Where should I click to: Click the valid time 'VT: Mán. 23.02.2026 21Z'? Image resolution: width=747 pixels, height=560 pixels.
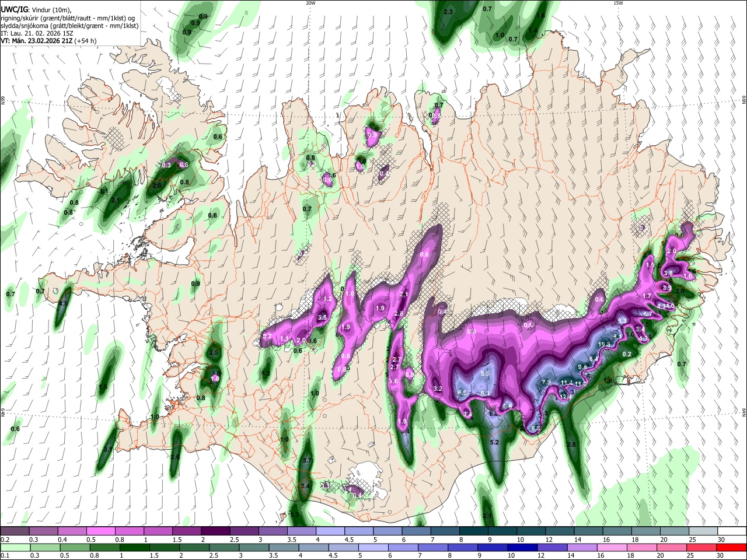click(35, 41)
